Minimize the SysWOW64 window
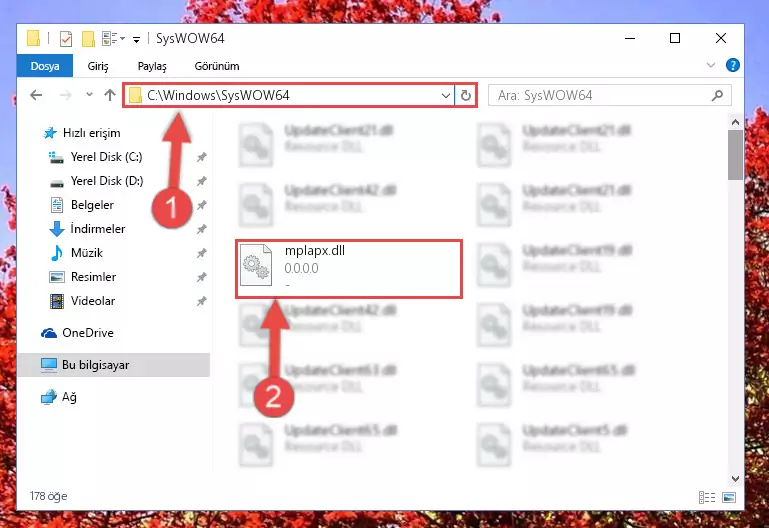The image size is (769, 528). [630, 38]
